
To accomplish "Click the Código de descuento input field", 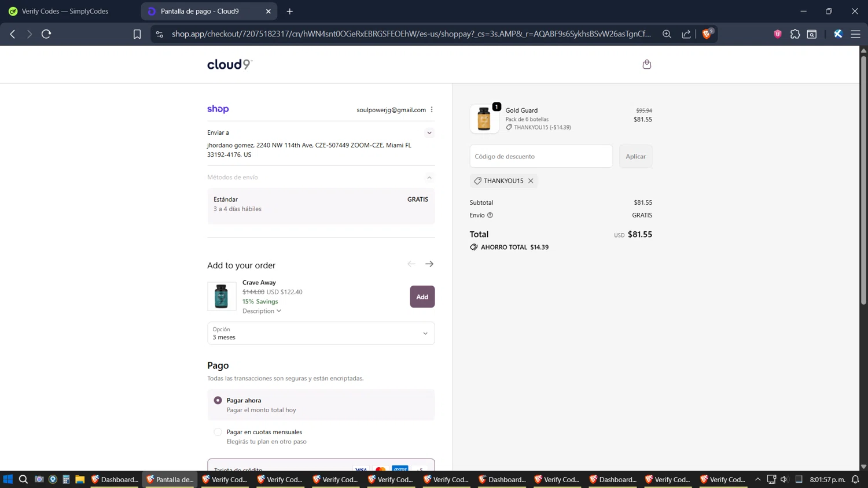I will [541, 157].
